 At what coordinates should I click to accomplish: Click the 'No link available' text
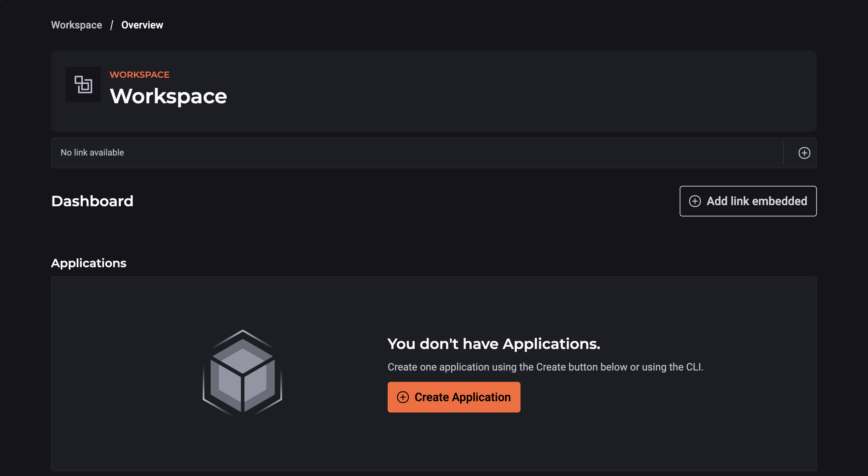[x=92, y=153]
